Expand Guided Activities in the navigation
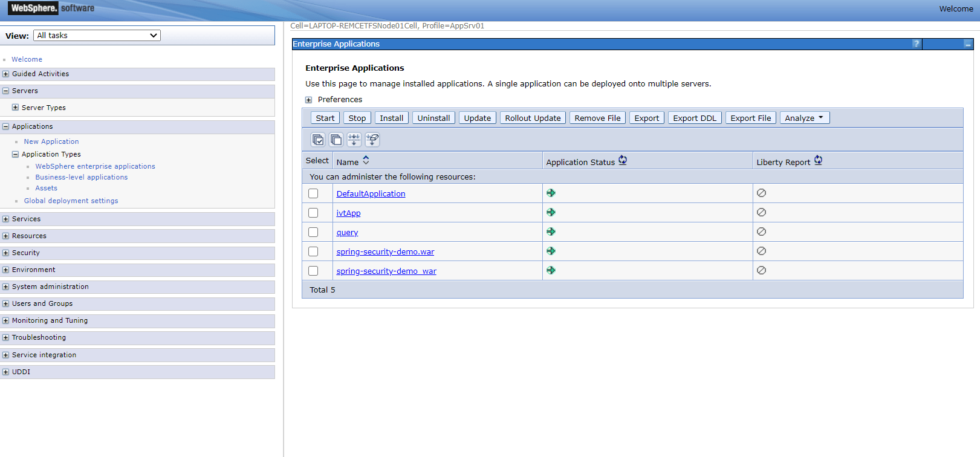Viewport: 980px width, 457px height. click(5, 74)
